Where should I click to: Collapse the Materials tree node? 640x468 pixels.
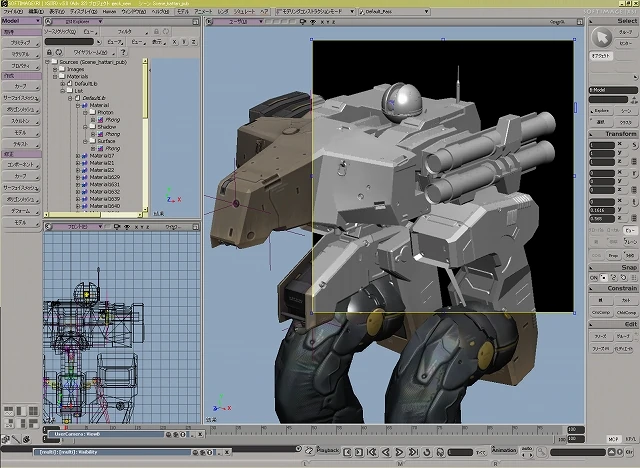55,76
